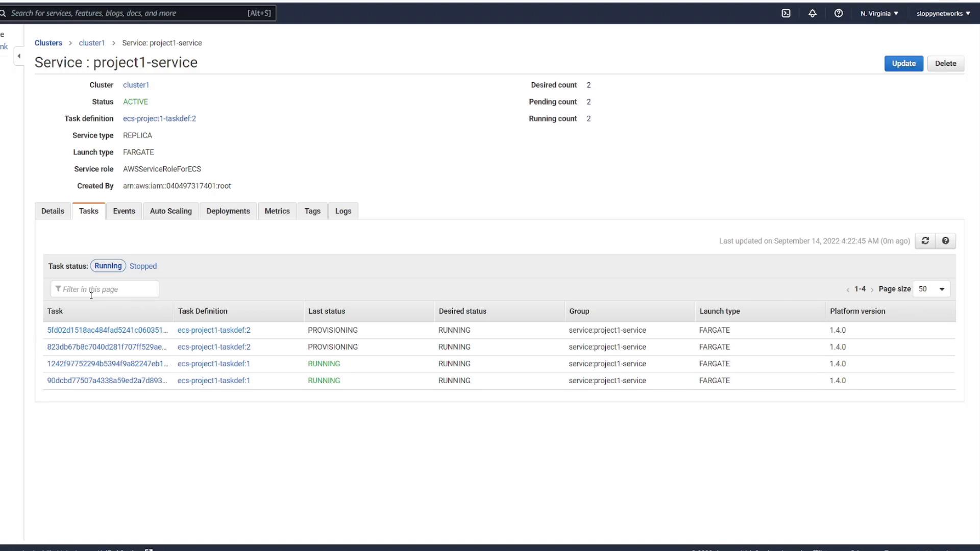Open the CloudShell icon in top bar
The image size is (980, 551).
[x=786, y=13]
